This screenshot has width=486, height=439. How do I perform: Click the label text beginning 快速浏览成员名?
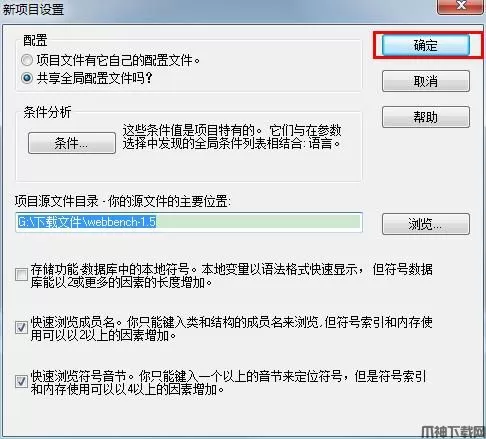click(x=232, y=329)
